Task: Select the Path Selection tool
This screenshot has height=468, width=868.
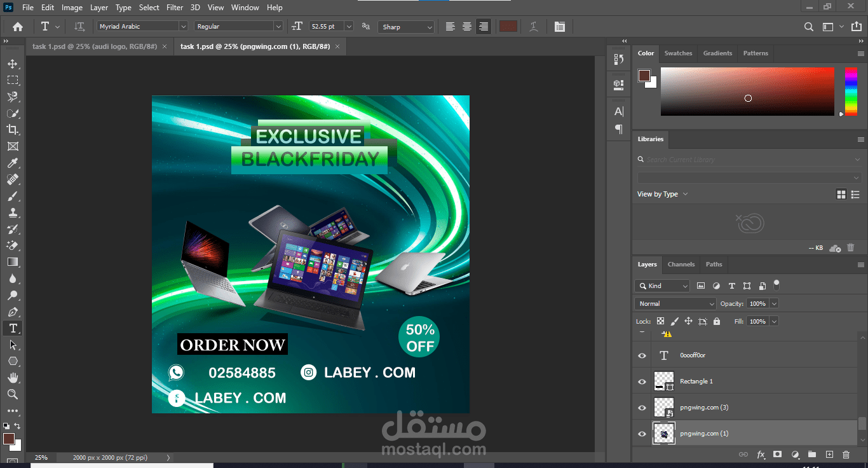Action: [x=12, y=345]
